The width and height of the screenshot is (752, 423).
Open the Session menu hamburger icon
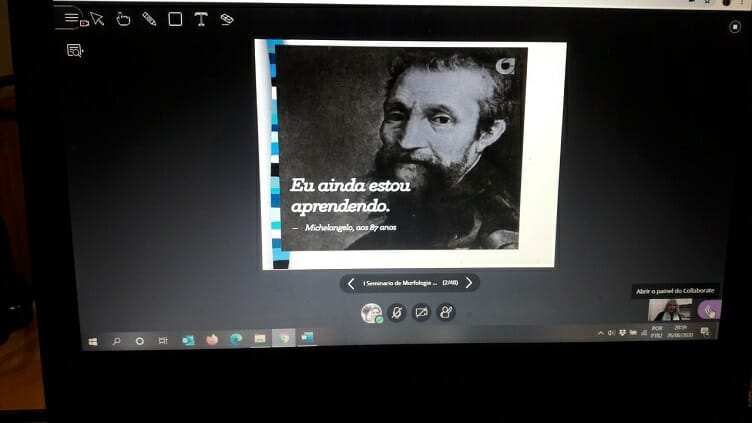pyautogui.click(x=70, y=17)
